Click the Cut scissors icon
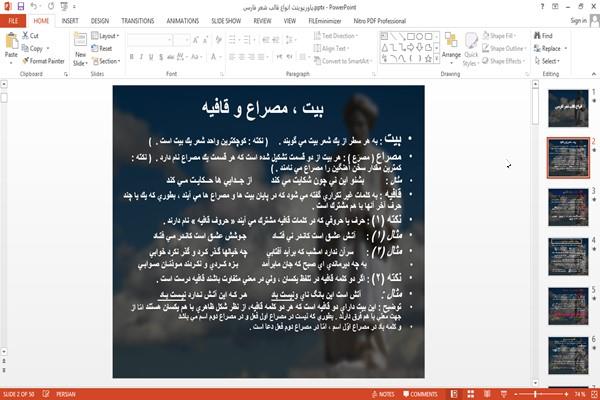Viewport: 600px width, 400px height. click(26, 36)
